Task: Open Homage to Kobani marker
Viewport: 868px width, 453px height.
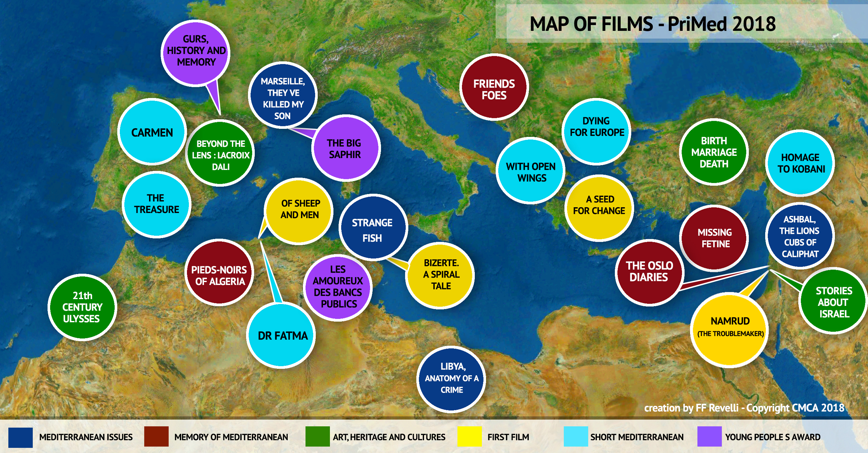Action: point(801,163)
